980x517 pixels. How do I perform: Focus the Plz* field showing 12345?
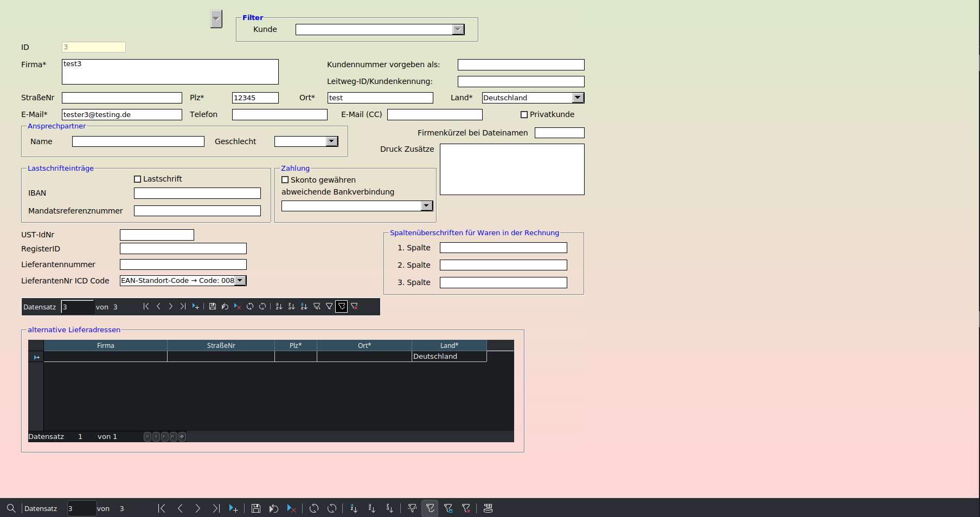[255, 98]
